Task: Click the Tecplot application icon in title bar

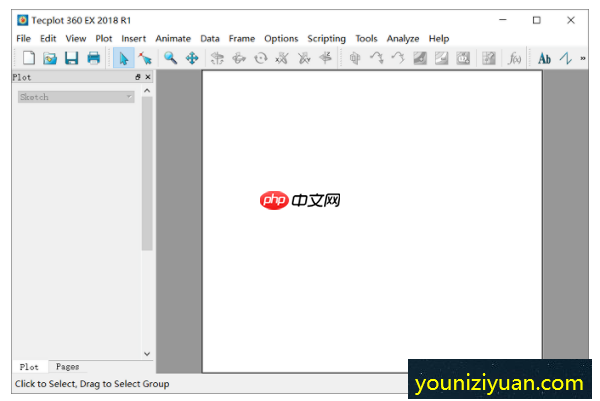Action: 23,20
